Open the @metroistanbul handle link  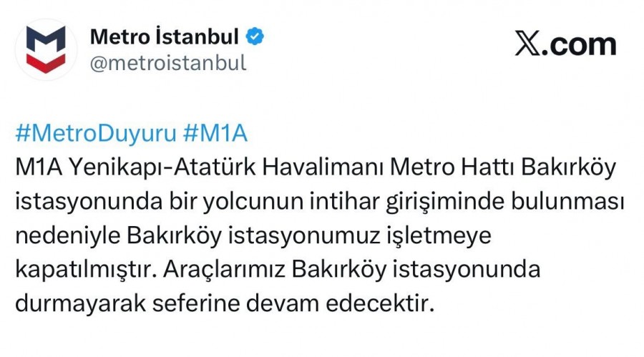click(168, 63)
